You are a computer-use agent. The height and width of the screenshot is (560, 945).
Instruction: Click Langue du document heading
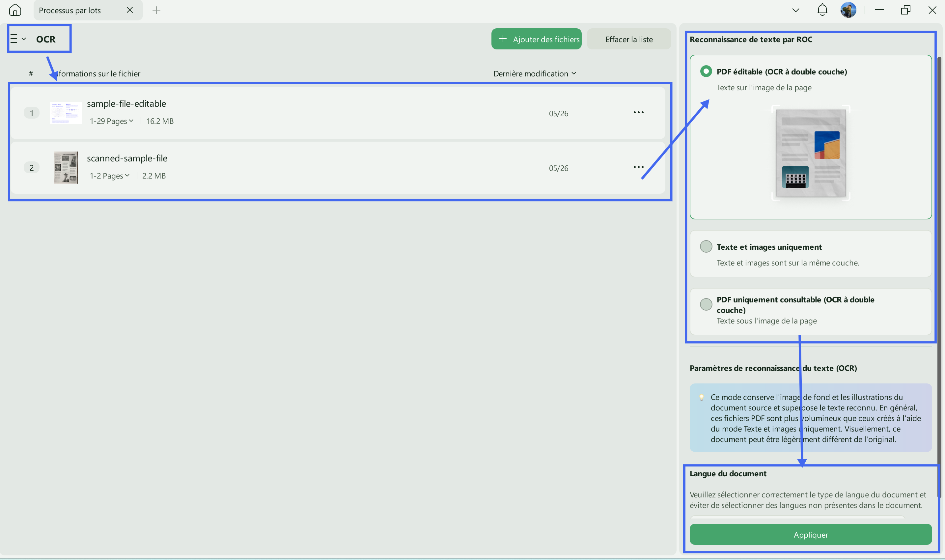[x=728, y=474]
